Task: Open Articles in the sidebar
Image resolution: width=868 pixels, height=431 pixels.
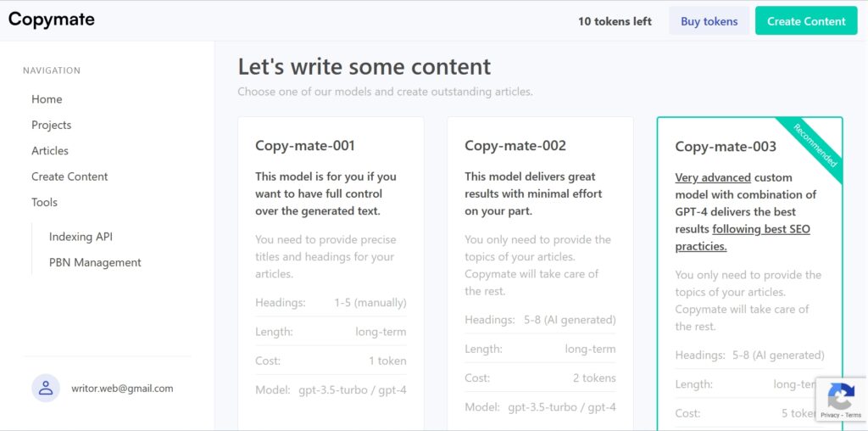Action: click(x=50, y=151)
